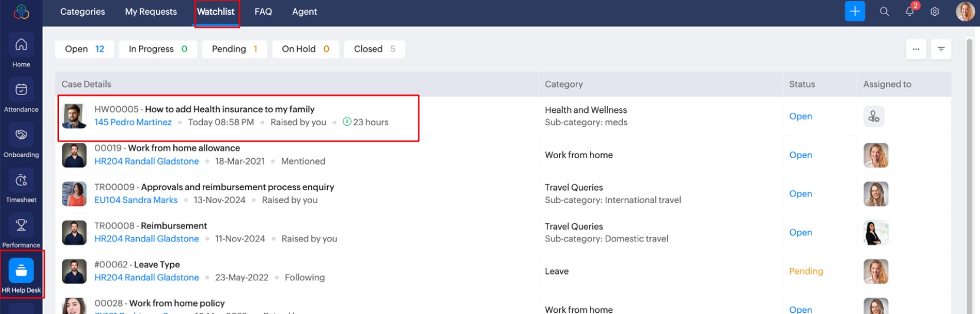Open case How to add Health insurance to my family

coord(230,109)
